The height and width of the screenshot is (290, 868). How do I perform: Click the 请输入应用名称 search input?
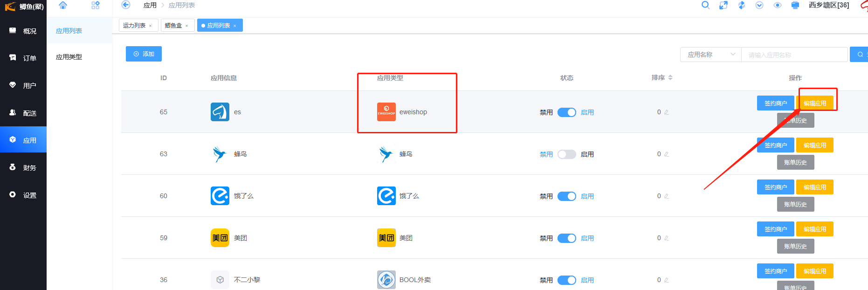pos(794,55)
